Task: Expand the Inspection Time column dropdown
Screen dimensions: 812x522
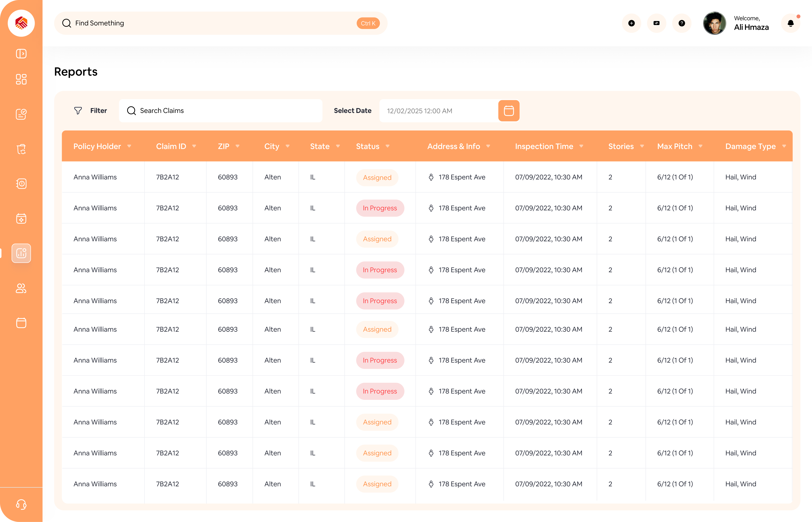Action: (581, 146)
